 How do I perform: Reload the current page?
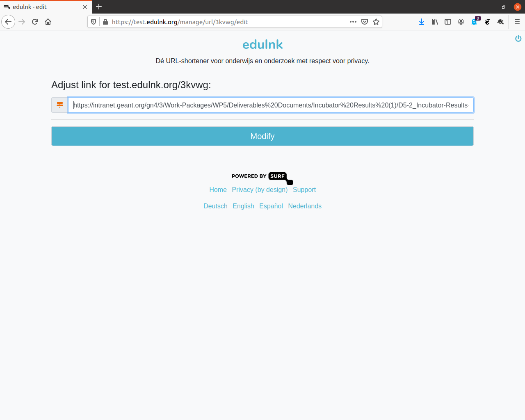[x=35, y=22]
